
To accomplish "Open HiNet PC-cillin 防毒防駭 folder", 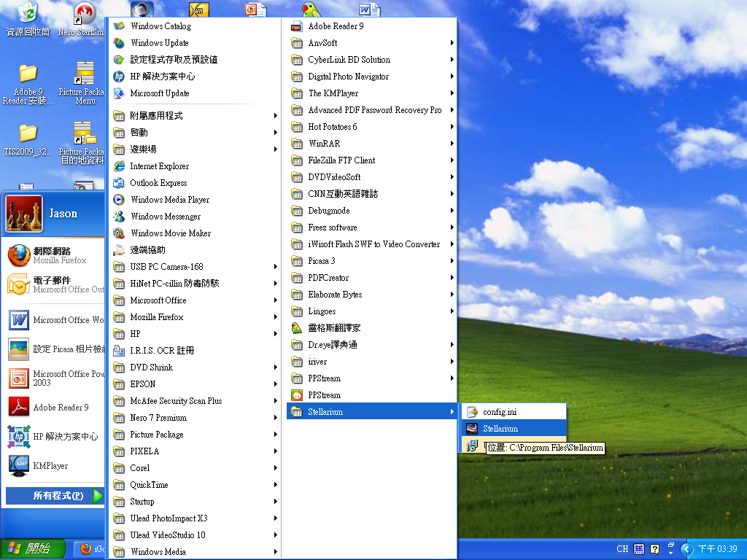I will tap(196, 284).
